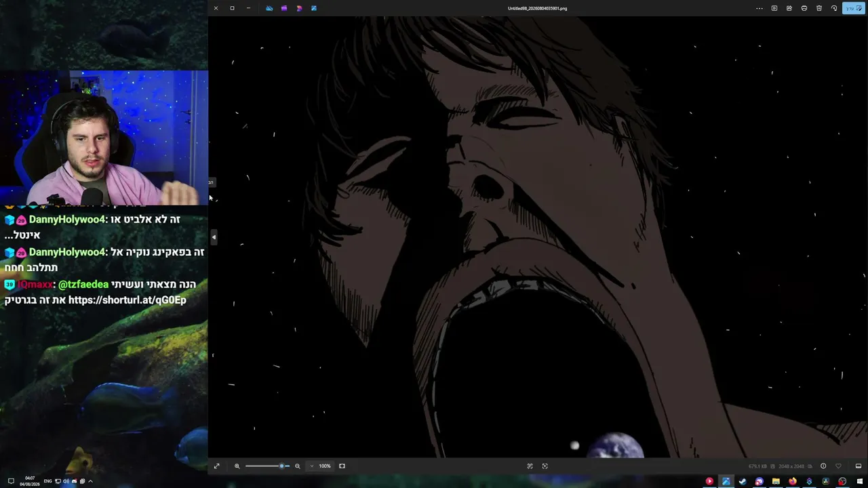Image resolution: width=868 pixels, height=488 pixels.
Task: Start slideshow with the play-frame icon
Action: [x=774, y=8]
